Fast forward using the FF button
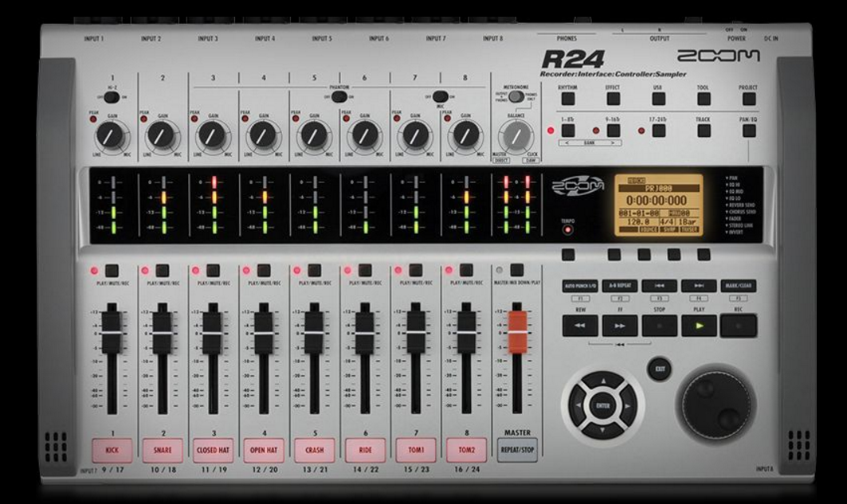 (620, 326)
